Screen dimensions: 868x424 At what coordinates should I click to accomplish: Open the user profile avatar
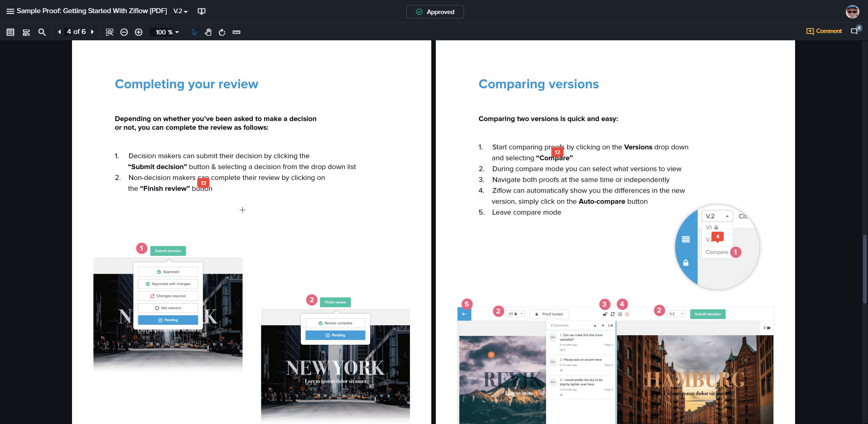(x=852, y=12)
